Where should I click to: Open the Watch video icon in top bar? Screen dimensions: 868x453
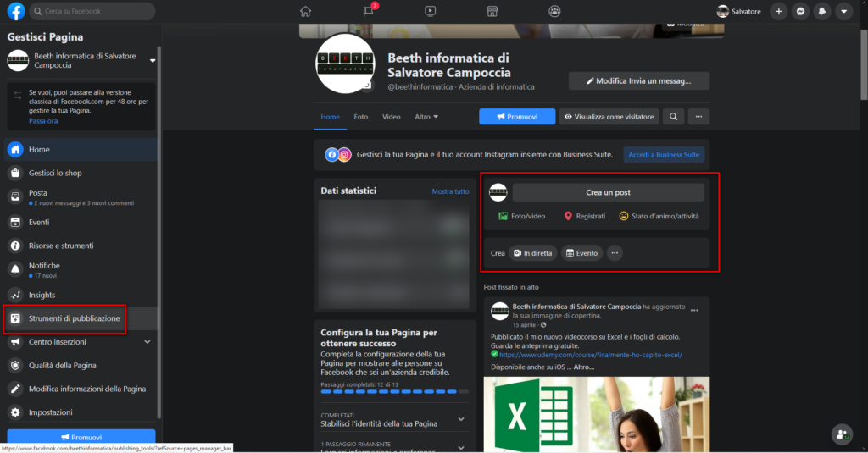[x=430, y=11]
